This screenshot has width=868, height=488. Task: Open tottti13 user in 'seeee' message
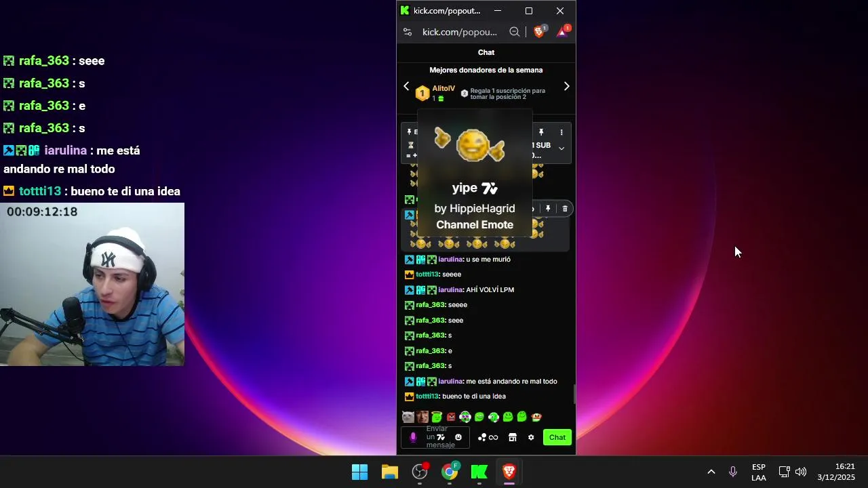point(427,274)
